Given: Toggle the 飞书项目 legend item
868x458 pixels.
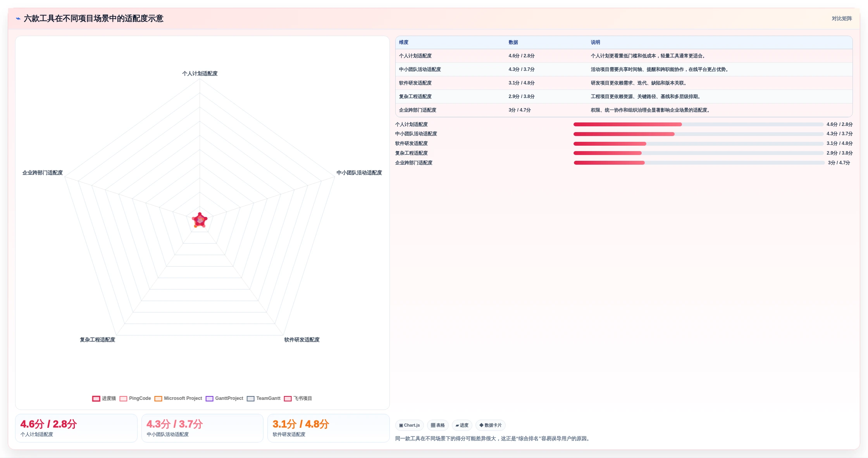Looking at the screenshot, I should click(x=298, y=398).
